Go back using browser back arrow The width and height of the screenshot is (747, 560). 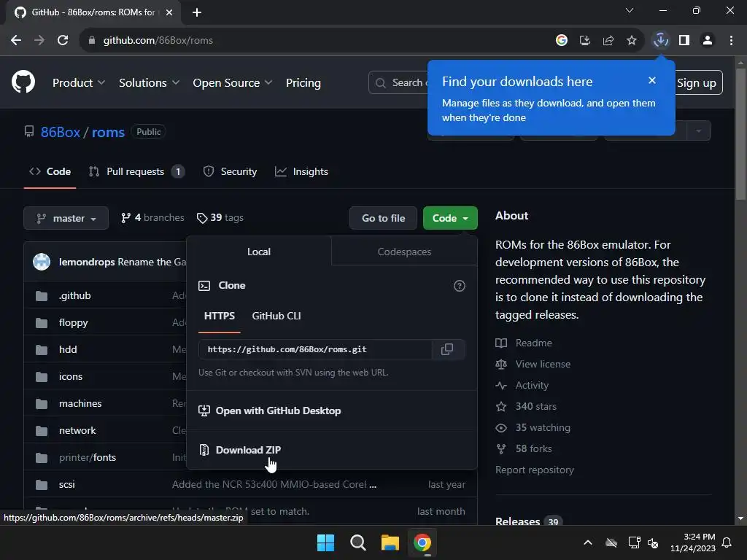tap(16, 41)
